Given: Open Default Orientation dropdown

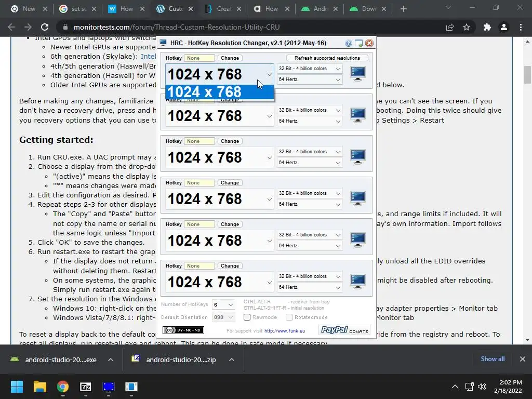Looking at the screenshot, I should 223,317.
